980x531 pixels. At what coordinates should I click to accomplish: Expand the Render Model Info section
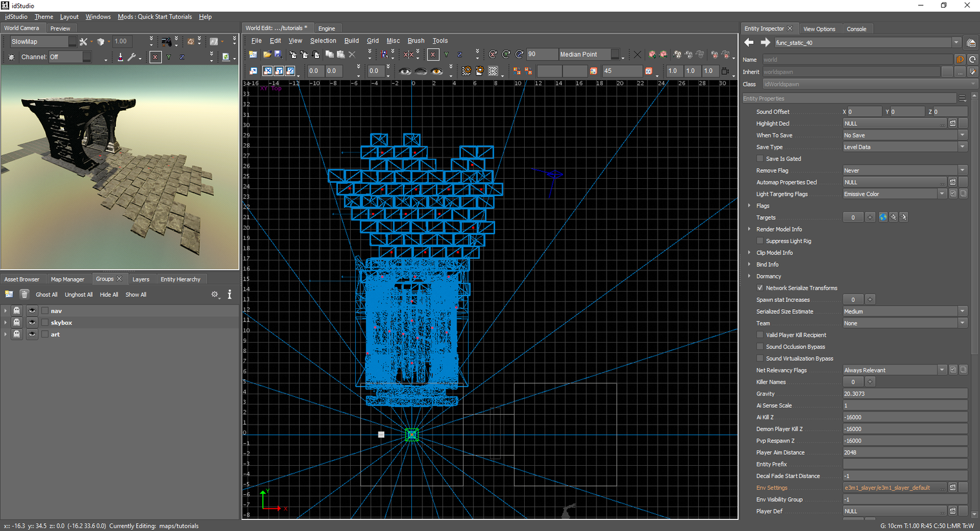coord(749,229)
